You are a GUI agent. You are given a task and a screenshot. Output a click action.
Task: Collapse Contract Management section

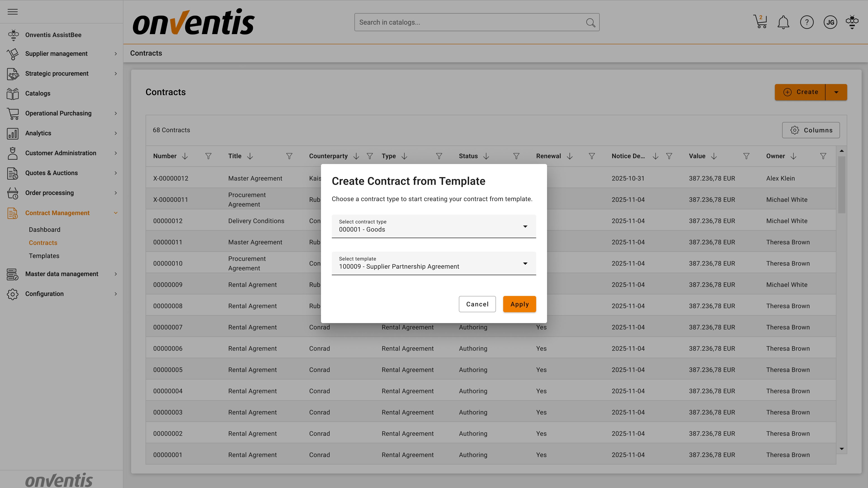(116, 213)
